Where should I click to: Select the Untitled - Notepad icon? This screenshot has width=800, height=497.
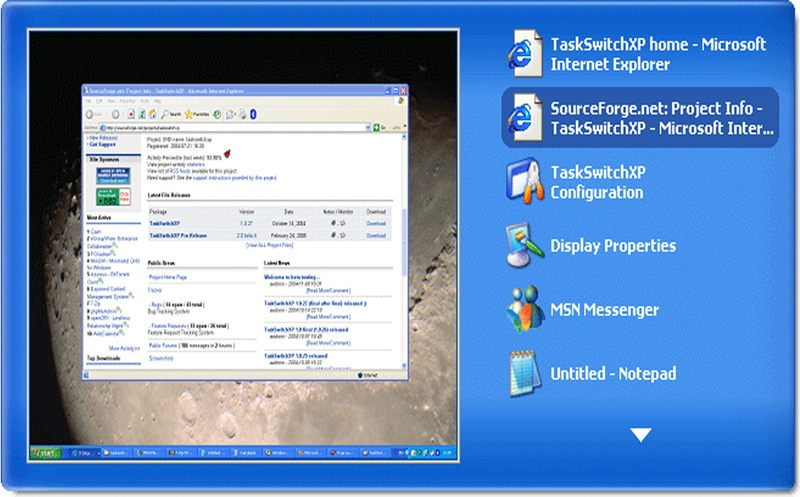[x=525, y=374]
